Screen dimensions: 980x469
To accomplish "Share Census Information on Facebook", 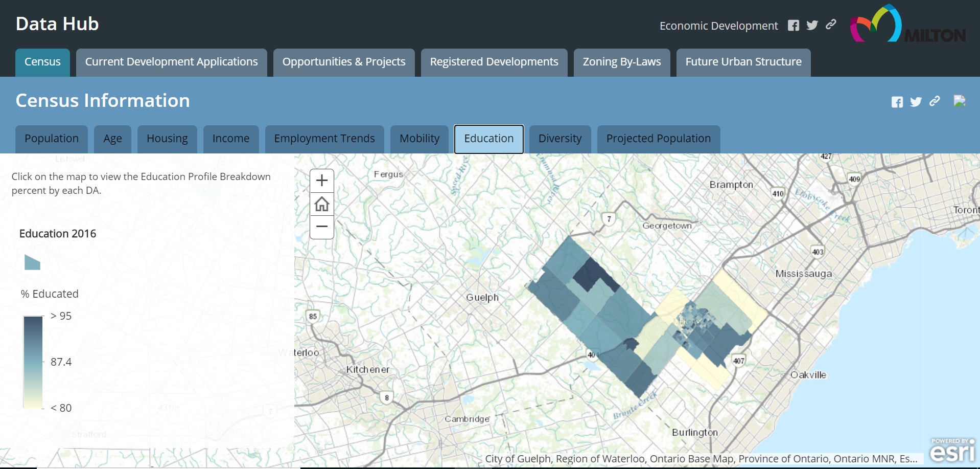I will point(897,102).
